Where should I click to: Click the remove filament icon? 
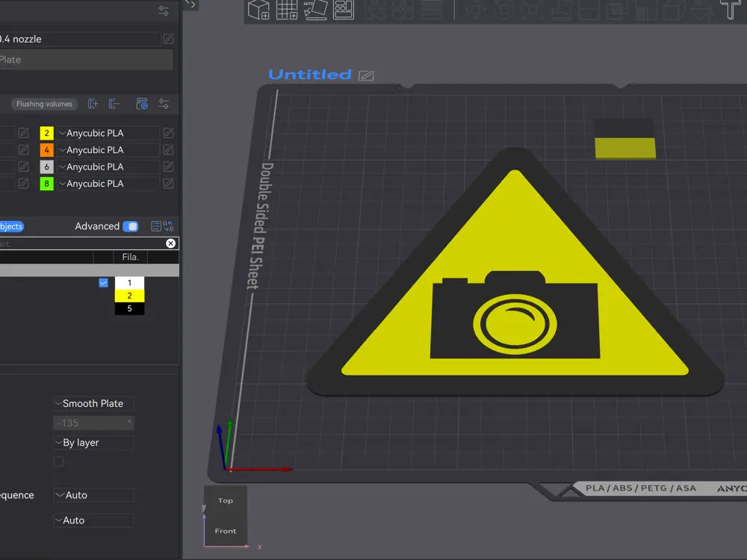[114, 104]
